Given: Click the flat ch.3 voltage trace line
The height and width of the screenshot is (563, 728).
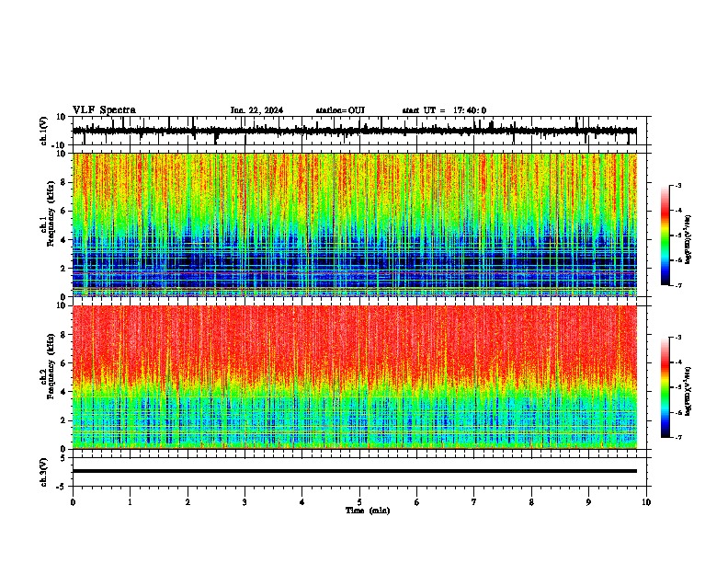Looking at the screenshot, I should [355, 471].
